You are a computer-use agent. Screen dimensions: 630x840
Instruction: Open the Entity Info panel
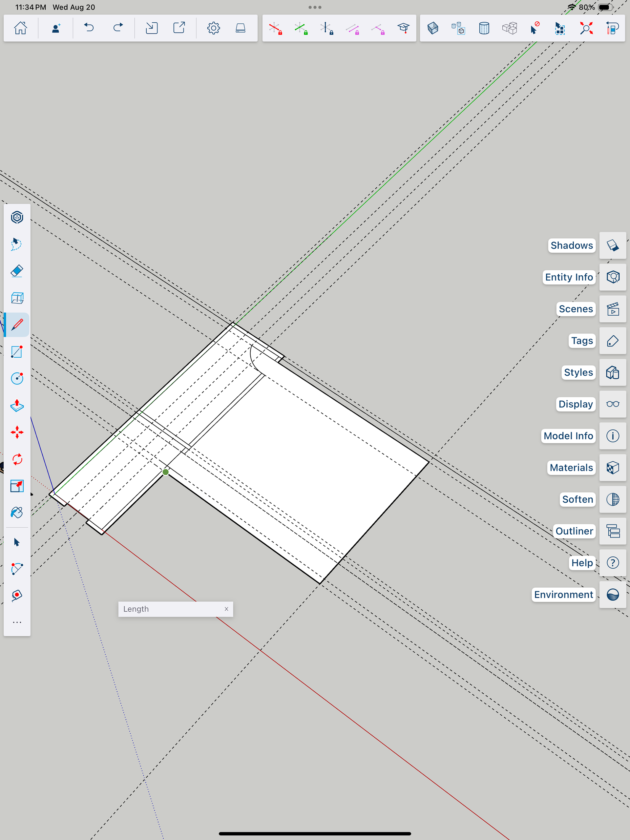(x=613, y=277)
